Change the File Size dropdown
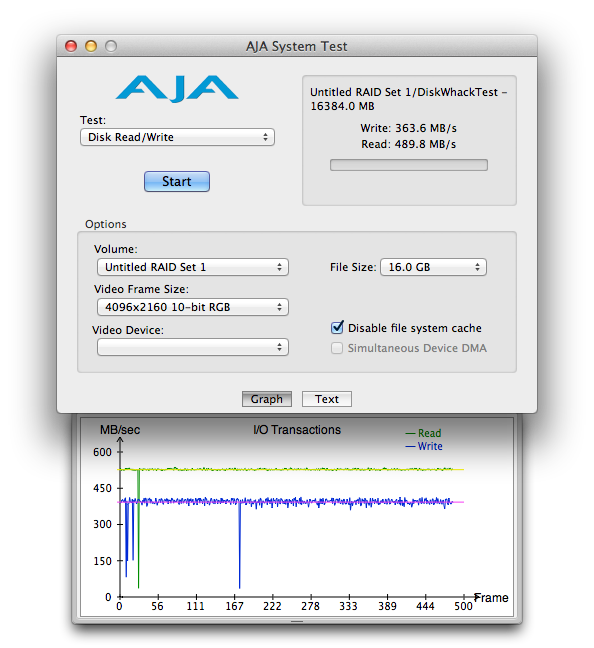Image resolution: width=594 pixels, height=648 pixels. point(433,267)
